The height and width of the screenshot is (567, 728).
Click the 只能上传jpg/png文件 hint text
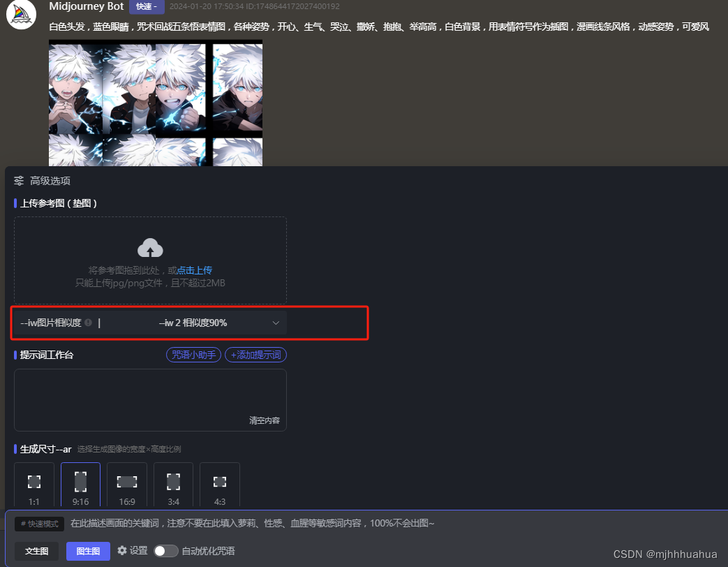pyautogui.click(x=151, y=283)
